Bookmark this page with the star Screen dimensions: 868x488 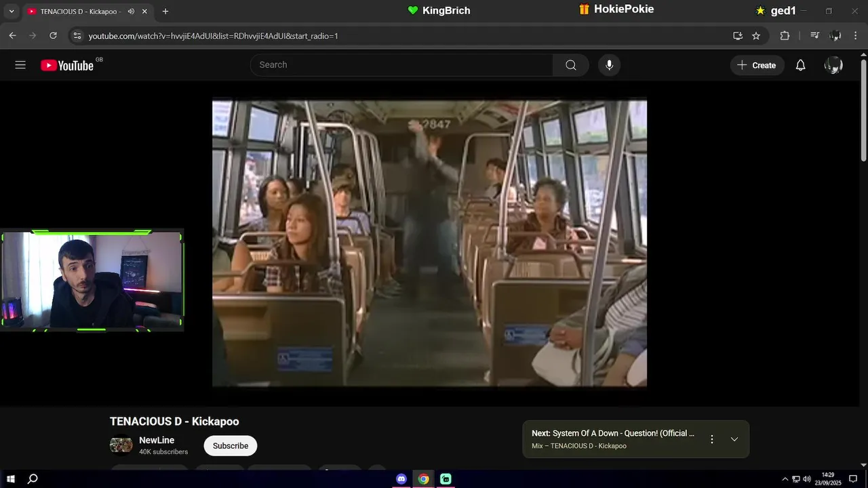pos(756,36)
